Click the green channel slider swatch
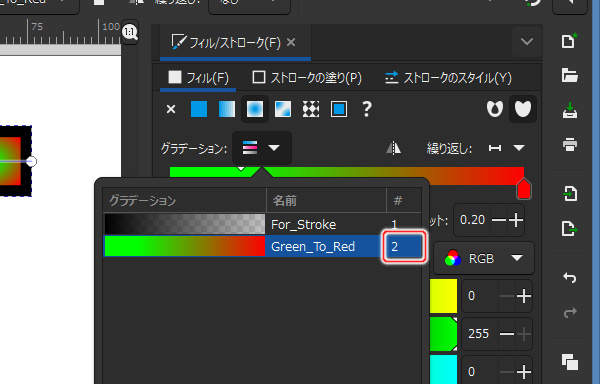 pos(443,334)
